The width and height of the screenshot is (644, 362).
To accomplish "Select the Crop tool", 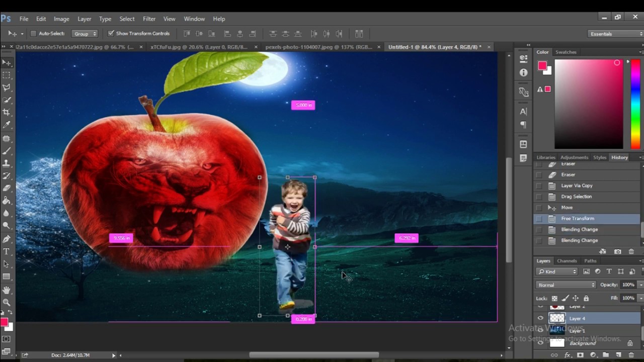I will (x=7, y=112).
